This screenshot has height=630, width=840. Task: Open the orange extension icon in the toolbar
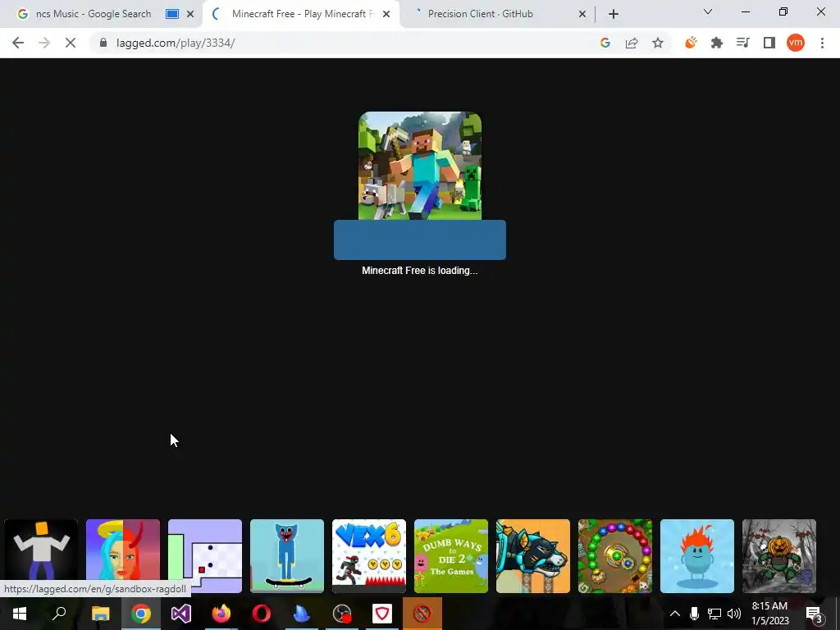click(x=691, y=43)
